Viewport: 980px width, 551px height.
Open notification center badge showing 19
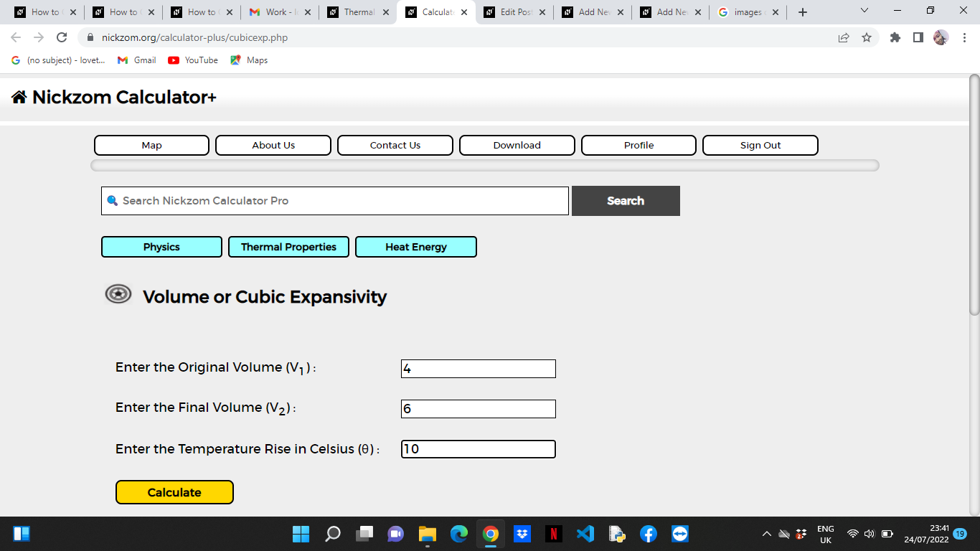tap(960, 534)
